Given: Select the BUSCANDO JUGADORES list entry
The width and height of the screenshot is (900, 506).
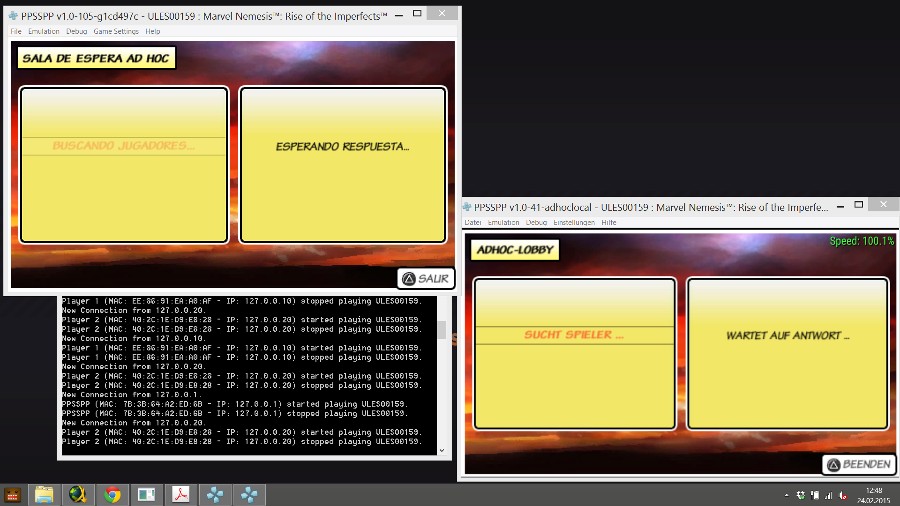Looking at the screenshot, I should (x=124, y=146).
